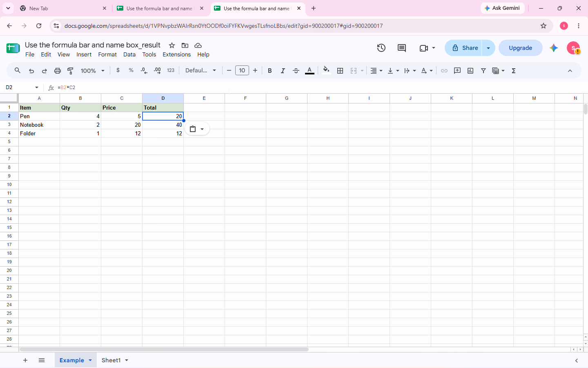
Task: Open the comments history icon
Action: point(401,48)
